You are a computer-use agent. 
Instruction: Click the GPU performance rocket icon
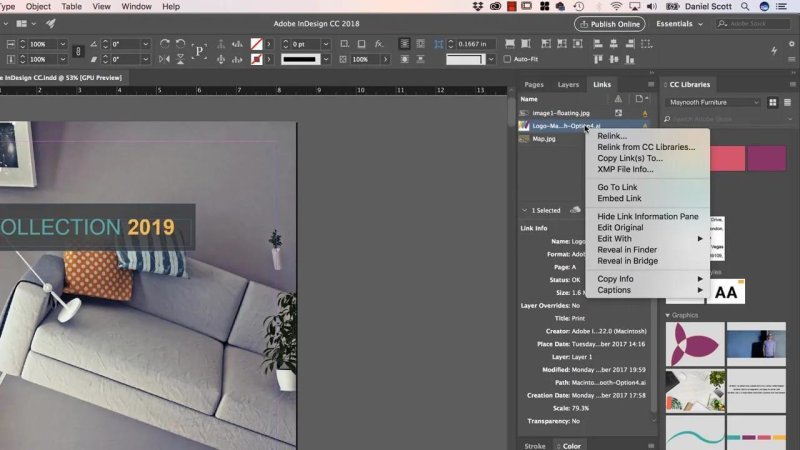pos(51,23)
